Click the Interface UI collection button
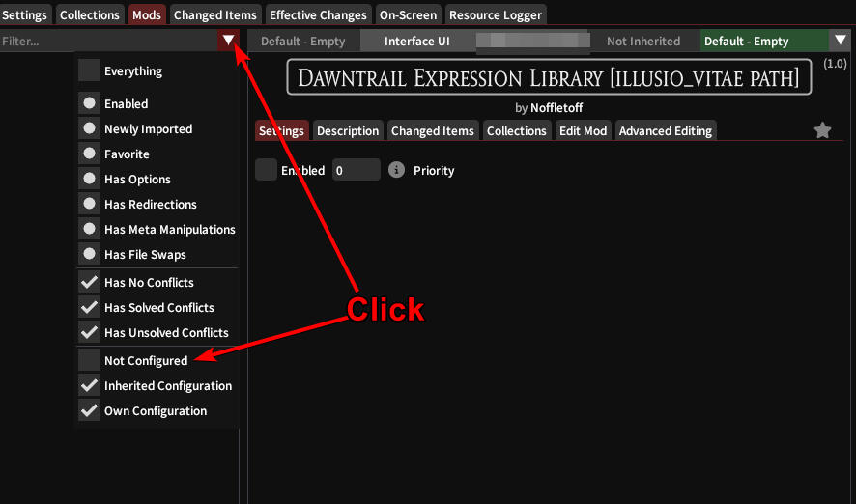 [x=416, y=41]
